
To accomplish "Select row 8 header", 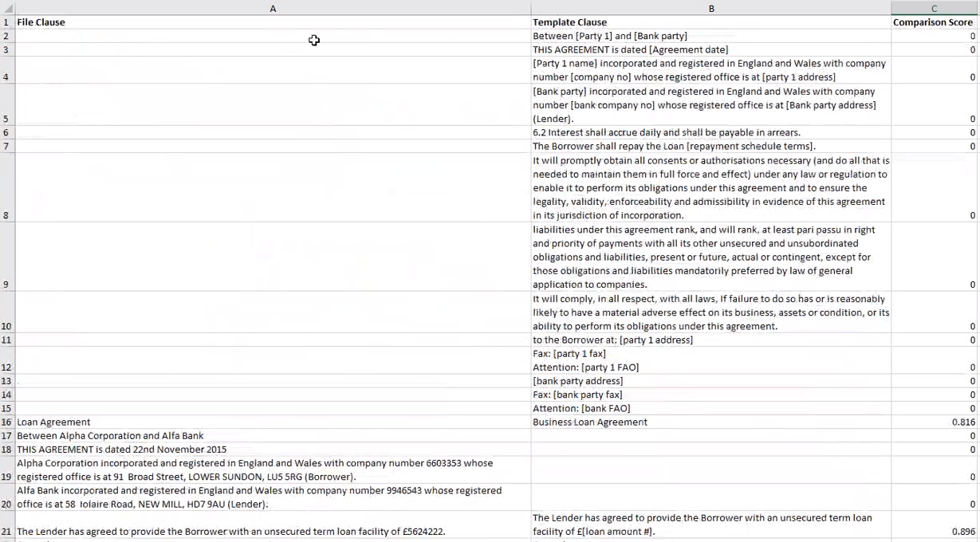I will [x=6, y=215].
